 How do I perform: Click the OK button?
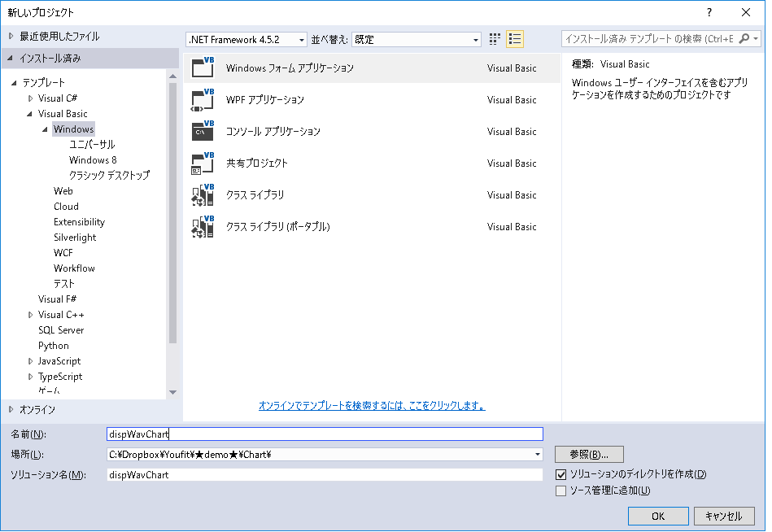coord(658,516)
